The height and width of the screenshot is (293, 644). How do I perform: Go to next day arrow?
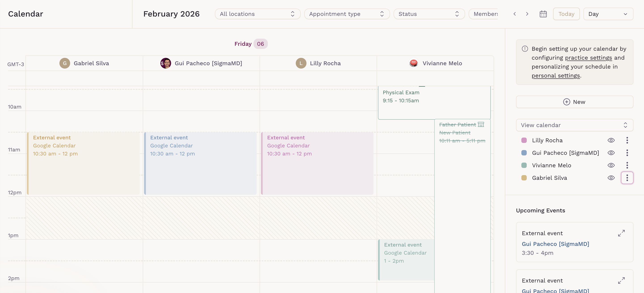click(x=527, y=14)
